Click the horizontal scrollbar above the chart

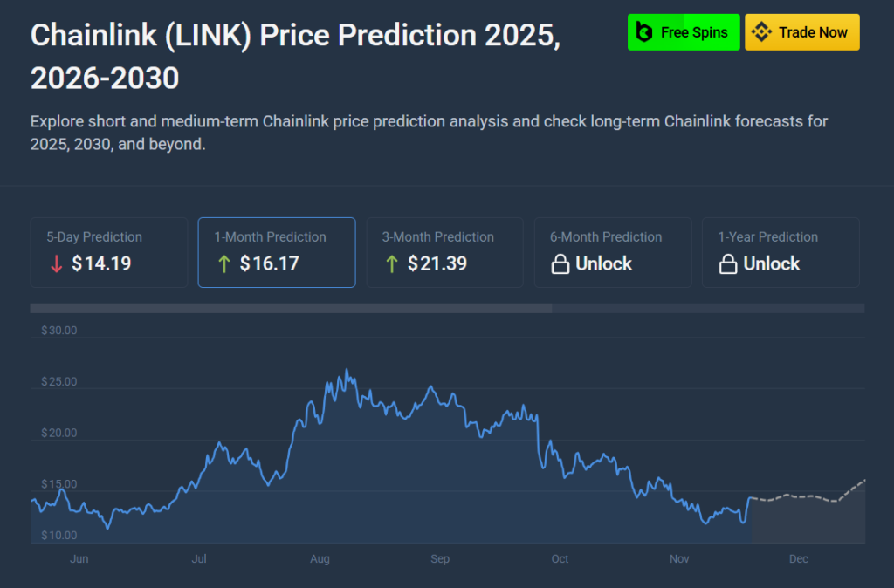tap(291, 308)
